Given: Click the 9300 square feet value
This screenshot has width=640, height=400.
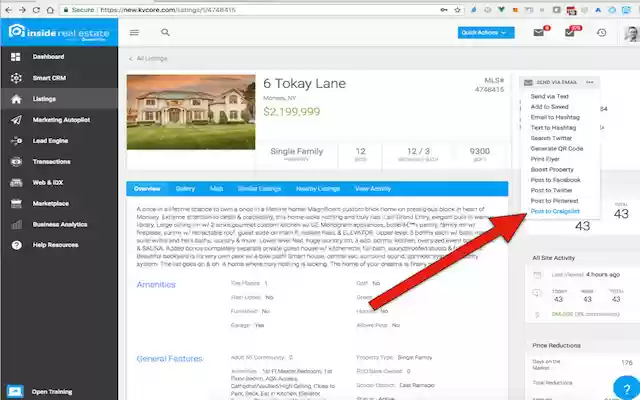Looking at the screenshot, I should tap(479, 151).
